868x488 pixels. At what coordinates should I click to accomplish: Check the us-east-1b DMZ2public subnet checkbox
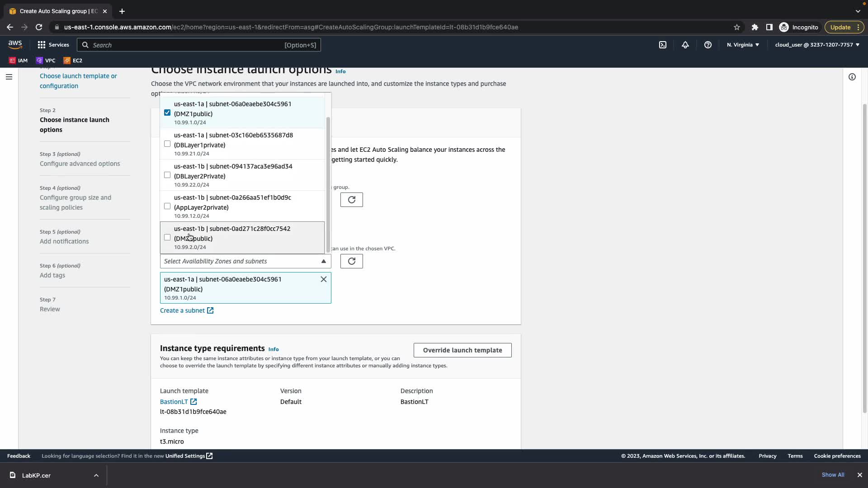coord(167,237)
